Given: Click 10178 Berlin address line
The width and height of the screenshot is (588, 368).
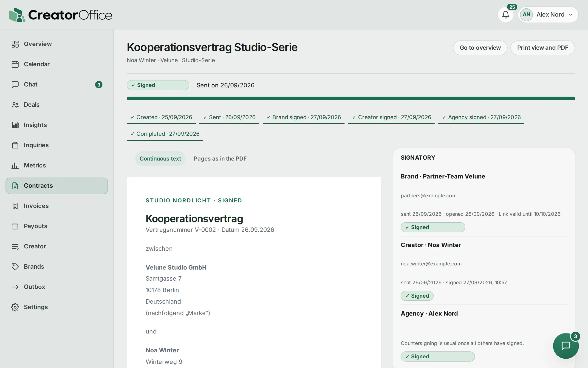Looking at the screenshot, I should [x=162, y=290].
